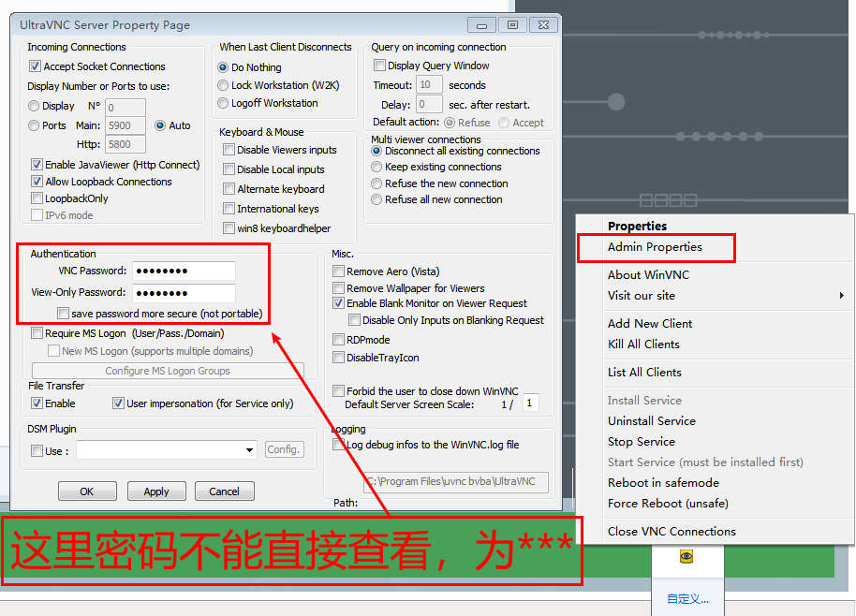Select Disconnect all existing connections
The image size is (856, 616).
click(x=376, y=151)
